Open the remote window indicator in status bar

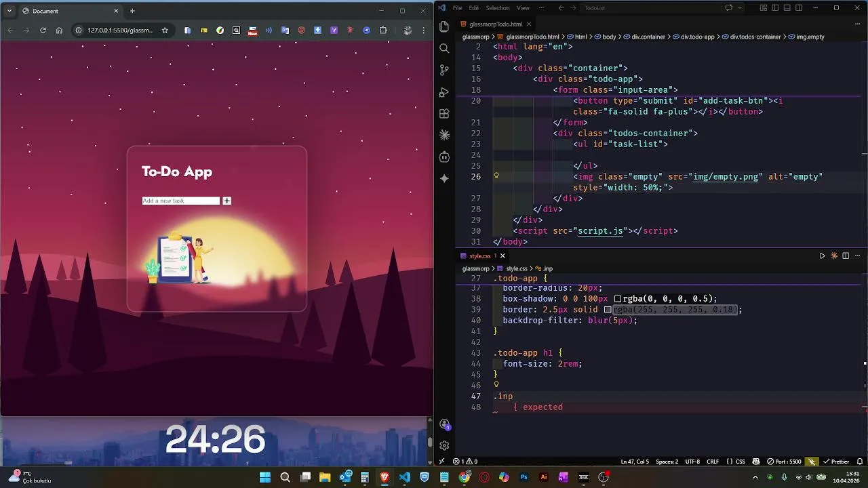[441, 462]
